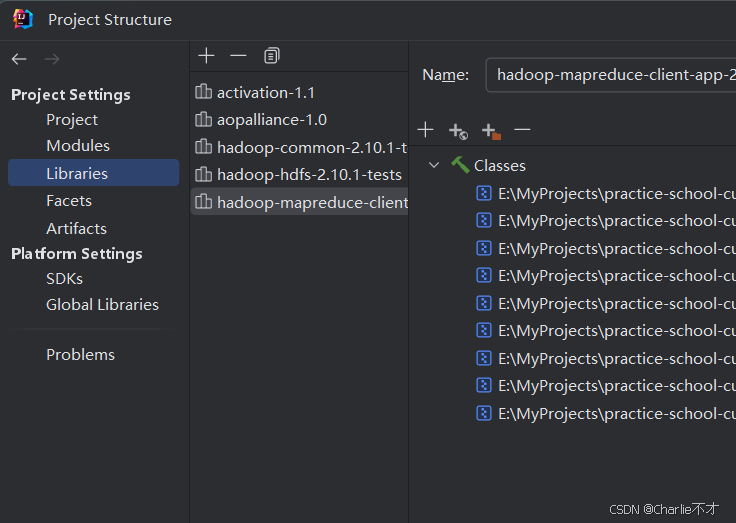Open the Modules settings page
Viewport: 736px width, 523px height.
pyautogui.click(x=78, y=146)
